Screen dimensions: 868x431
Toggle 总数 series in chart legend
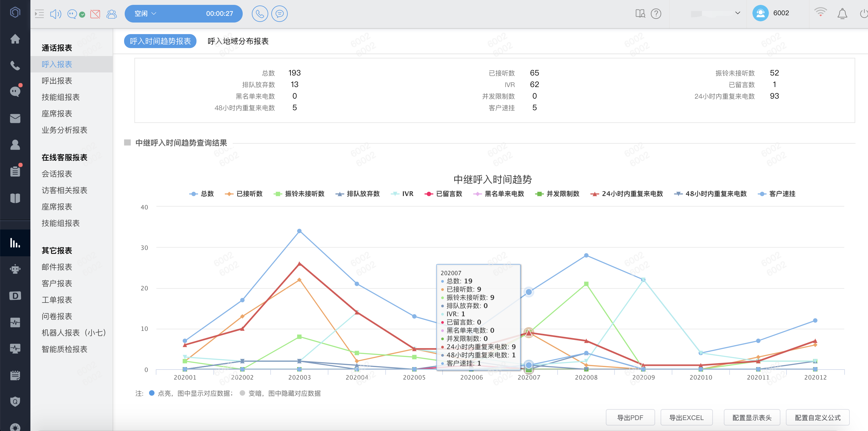[202, 194]
